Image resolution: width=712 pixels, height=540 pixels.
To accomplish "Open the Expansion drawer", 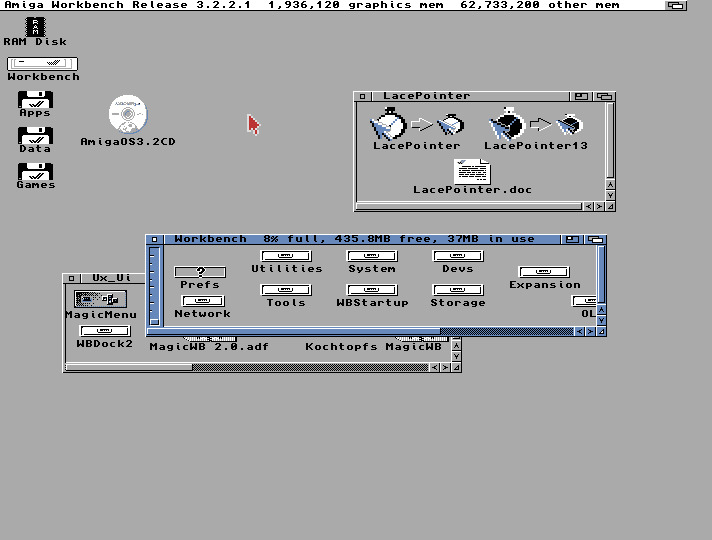I will coord(544,272).
